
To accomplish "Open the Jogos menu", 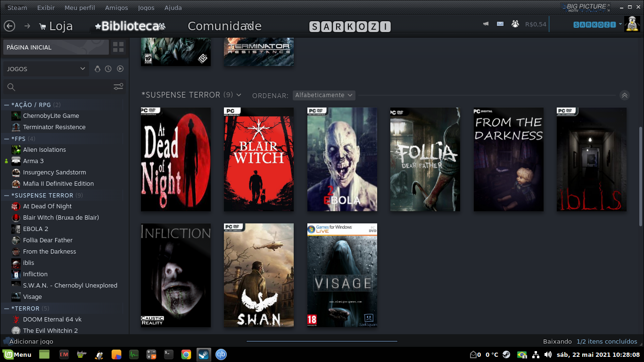I will pyautogui.click(x=146, y=8).
